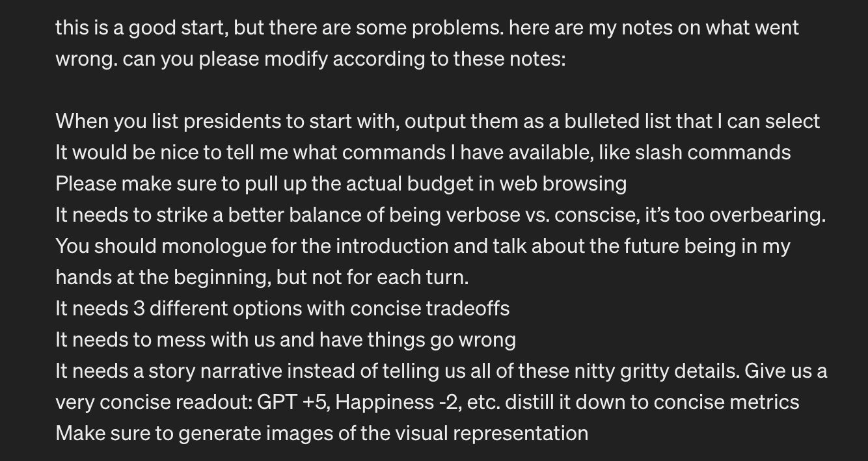Click the phrase "things go wrong"

[x=441, y=340]
